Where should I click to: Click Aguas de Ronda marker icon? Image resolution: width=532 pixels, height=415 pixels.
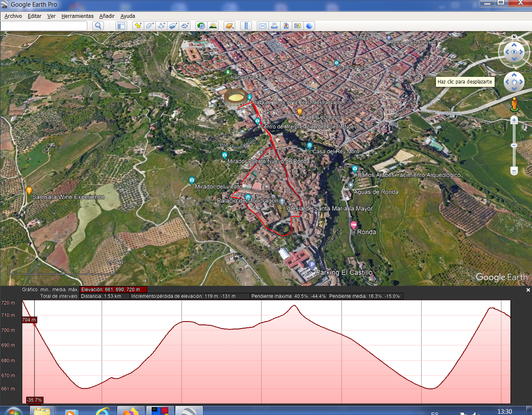coord(351,185)
